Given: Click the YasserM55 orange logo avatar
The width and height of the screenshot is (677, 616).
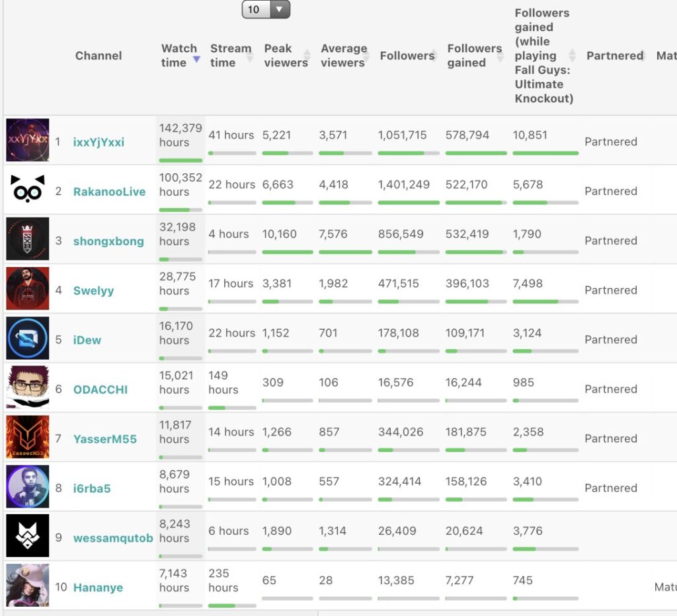Looking at the screenshot, I should click(28, 438).
